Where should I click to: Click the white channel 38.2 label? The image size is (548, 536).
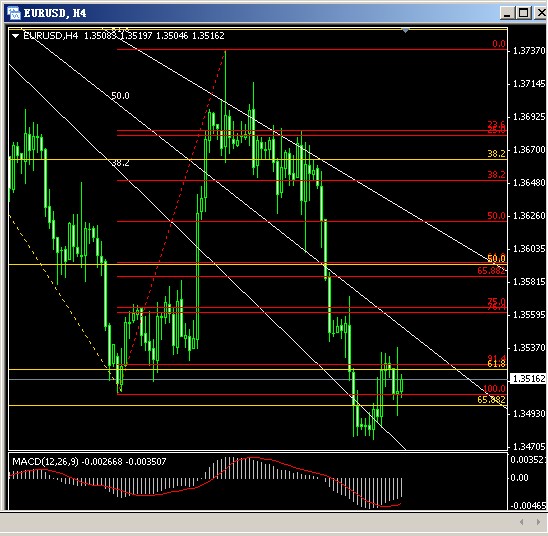point(121,163)
